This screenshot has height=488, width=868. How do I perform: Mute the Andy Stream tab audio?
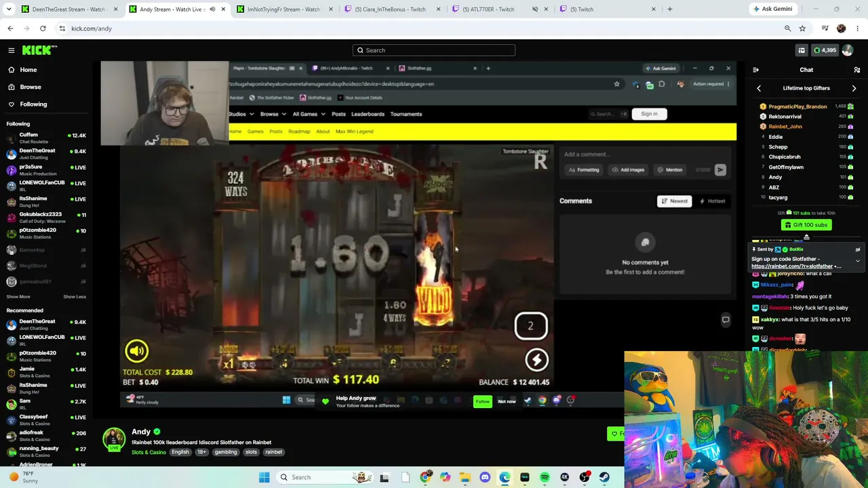(212, 9)
